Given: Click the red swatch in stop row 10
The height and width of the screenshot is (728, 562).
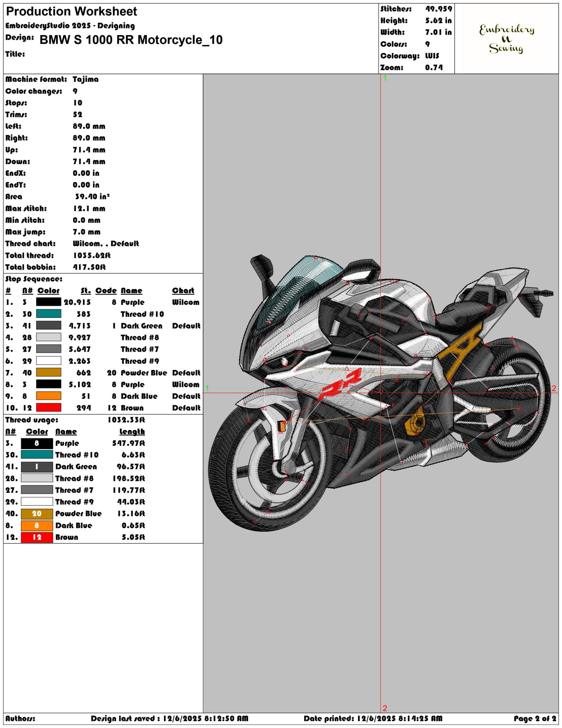Looking at the screenshot, I should 49,407.
